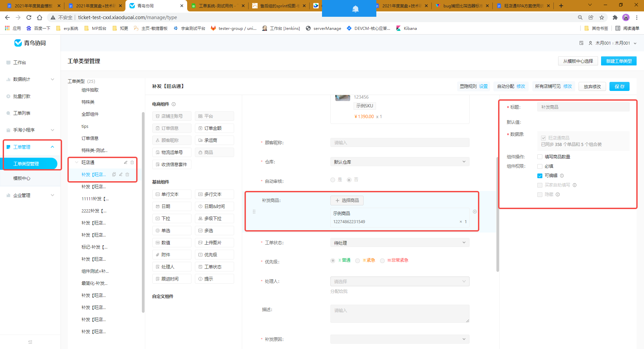Click the copy icon on selected 补发 row

coord(114,174)
